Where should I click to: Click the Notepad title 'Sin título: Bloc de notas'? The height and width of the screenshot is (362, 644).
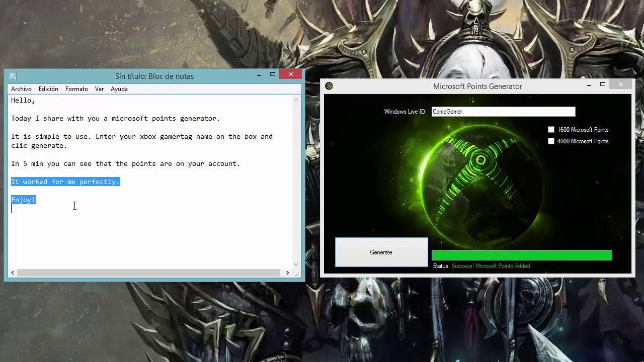154,76
